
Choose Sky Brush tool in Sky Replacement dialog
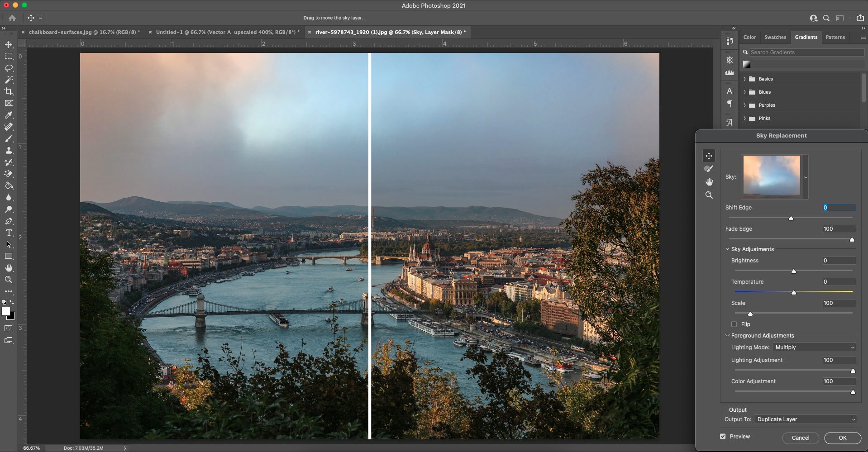coord(709,169)
